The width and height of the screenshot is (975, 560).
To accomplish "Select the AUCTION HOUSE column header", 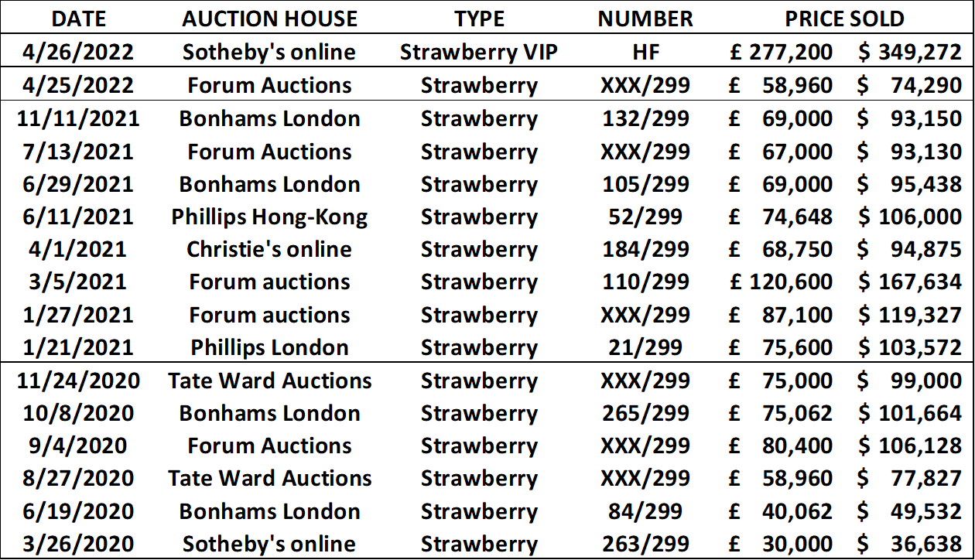I will coord(270,19).
